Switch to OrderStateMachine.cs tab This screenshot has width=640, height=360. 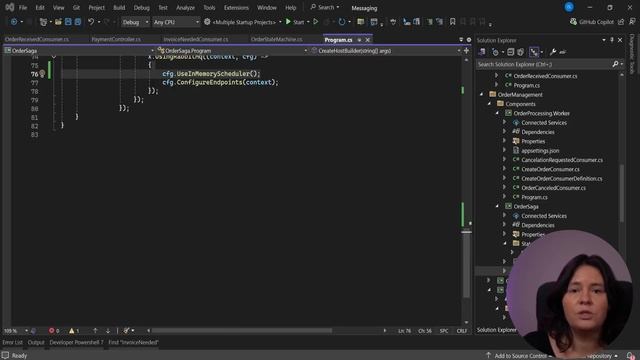(x=277, y=39)
